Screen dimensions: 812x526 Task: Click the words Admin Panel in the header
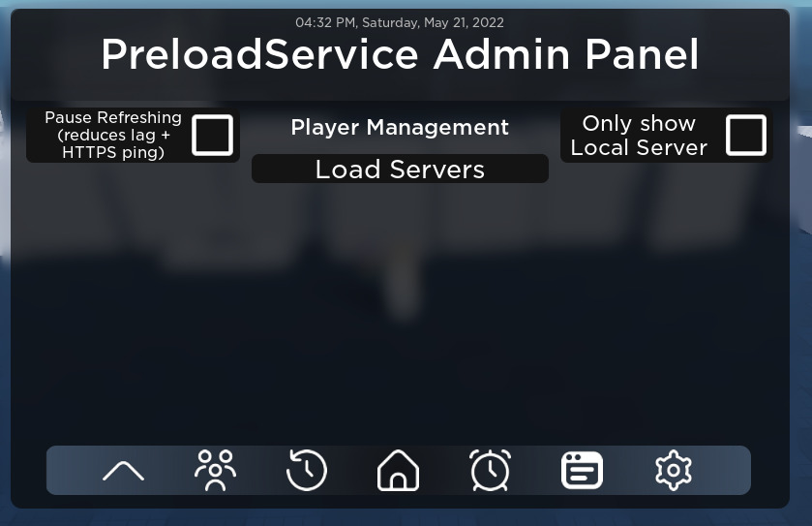coord(566,55)
